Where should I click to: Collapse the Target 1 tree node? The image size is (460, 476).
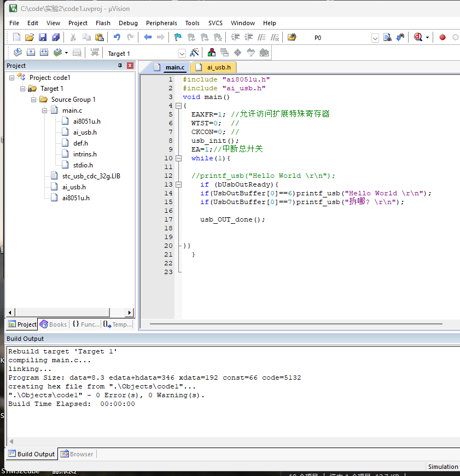click(x=22, y=89)
